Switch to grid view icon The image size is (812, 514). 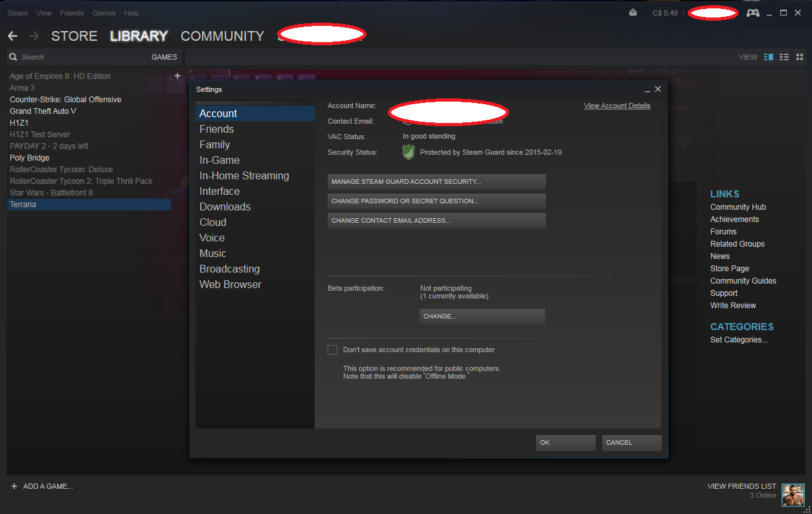[x=800, y=57]
